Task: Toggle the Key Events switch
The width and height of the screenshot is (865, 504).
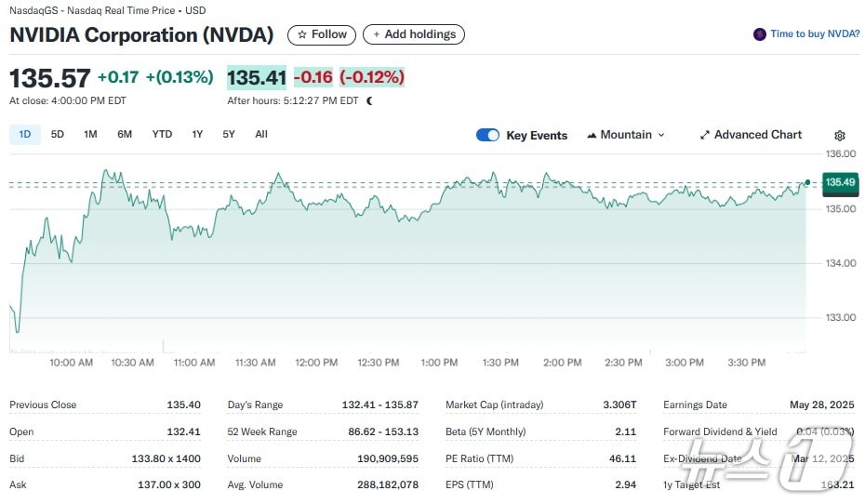Action: coord(487,135)
